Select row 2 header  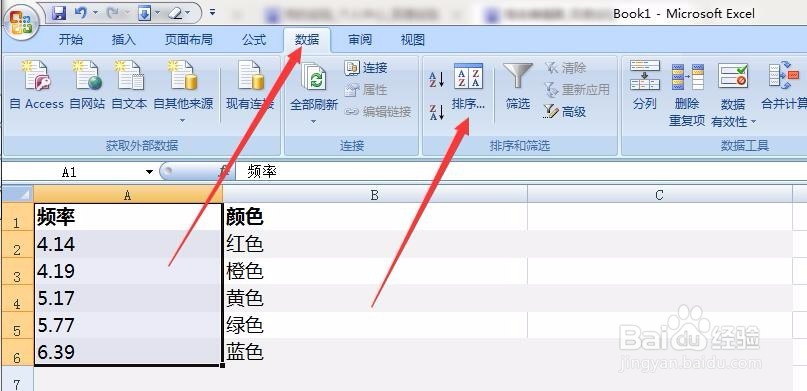click(17, 244)
